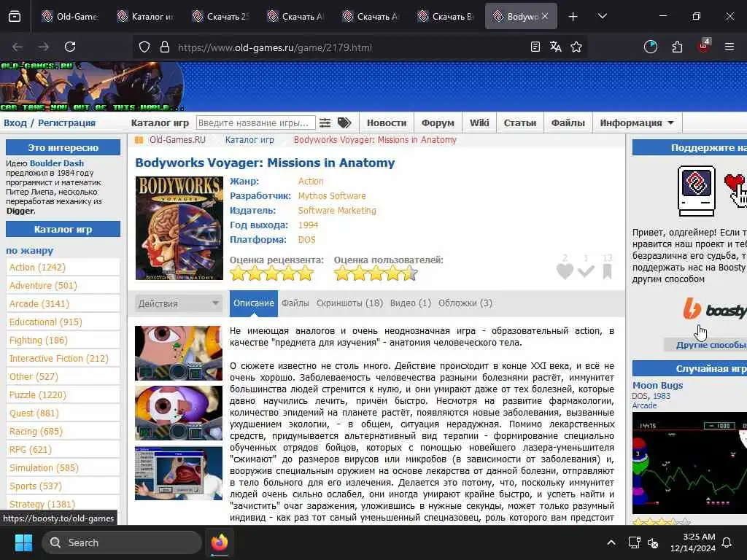Click the Action genre link in game info

point(311,182)
